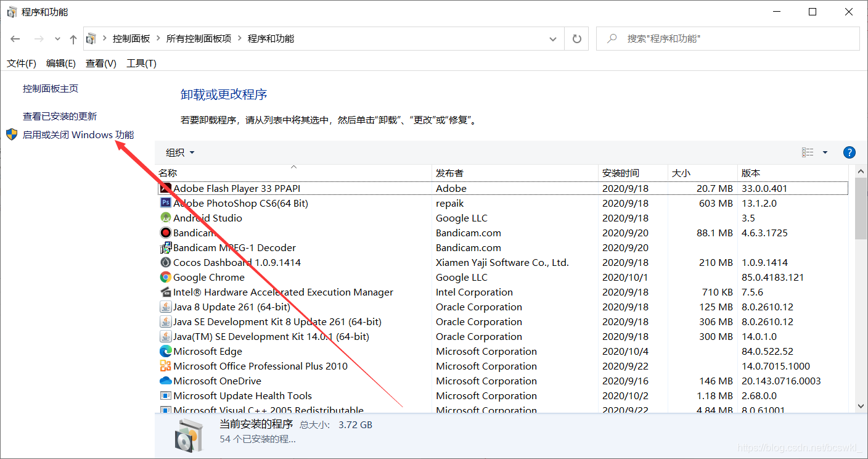
Task: Expand the more view options arrow
Action: [825, 152]
